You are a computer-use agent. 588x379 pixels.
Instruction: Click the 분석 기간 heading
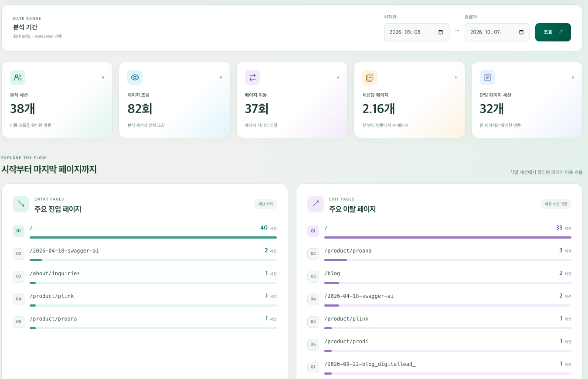[x=25, y=27]
